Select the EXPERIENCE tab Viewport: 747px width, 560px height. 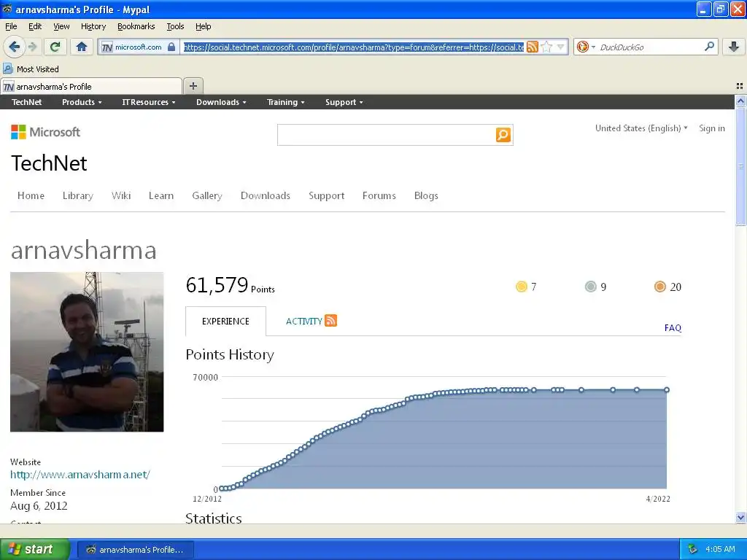point(225,321)
